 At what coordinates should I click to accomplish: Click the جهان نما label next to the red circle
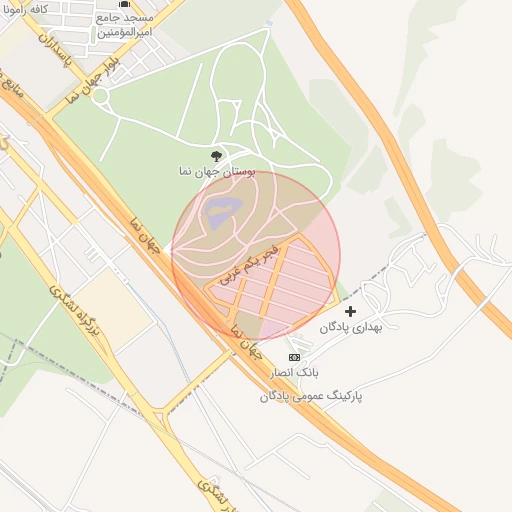tap(145, 235)
